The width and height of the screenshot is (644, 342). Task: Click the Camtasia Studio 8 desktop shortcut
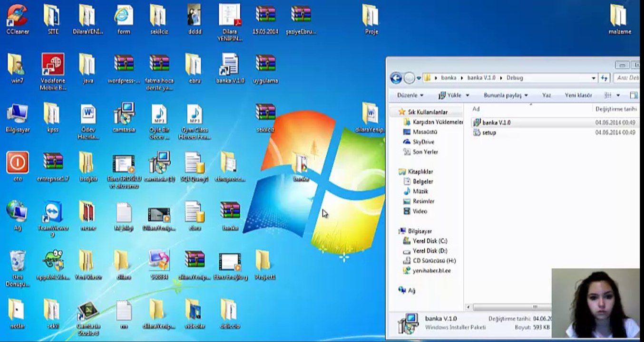(x=88, y=318)
